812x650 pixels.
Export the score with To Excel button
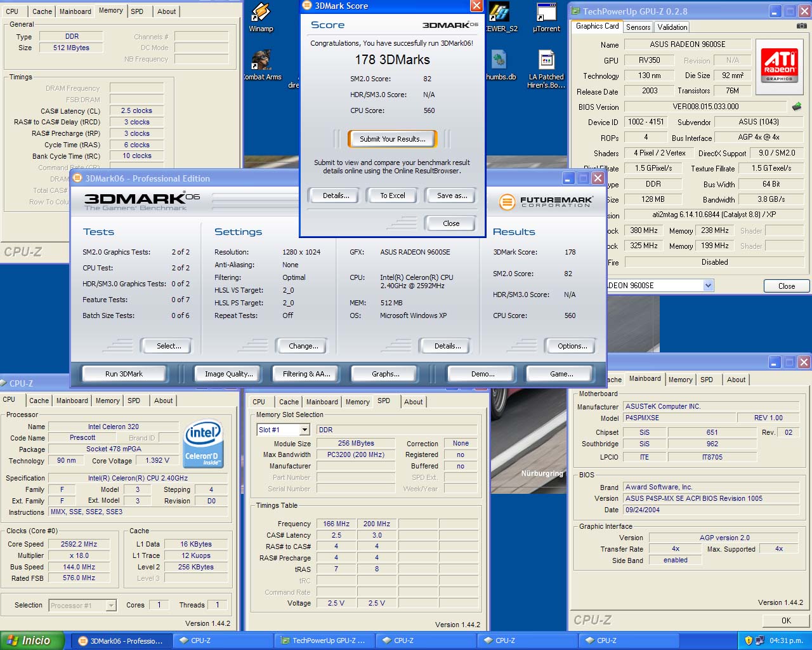tap(393, 196)
